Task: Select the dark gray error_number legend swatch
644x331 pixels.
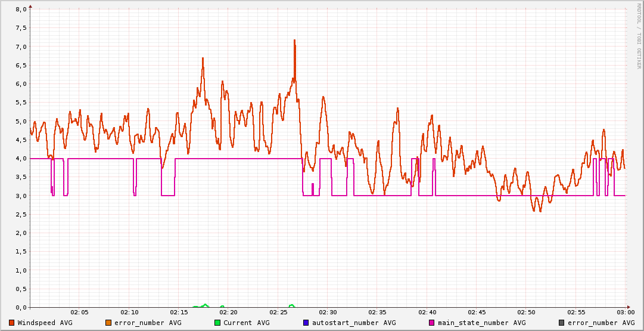Action: (x=561, y=323)
